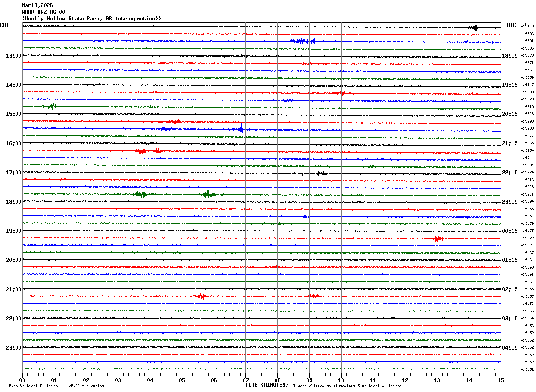Viewport: 536px width, 392px height.
Task: Click the DC offset value -19201
Action: 527,194
